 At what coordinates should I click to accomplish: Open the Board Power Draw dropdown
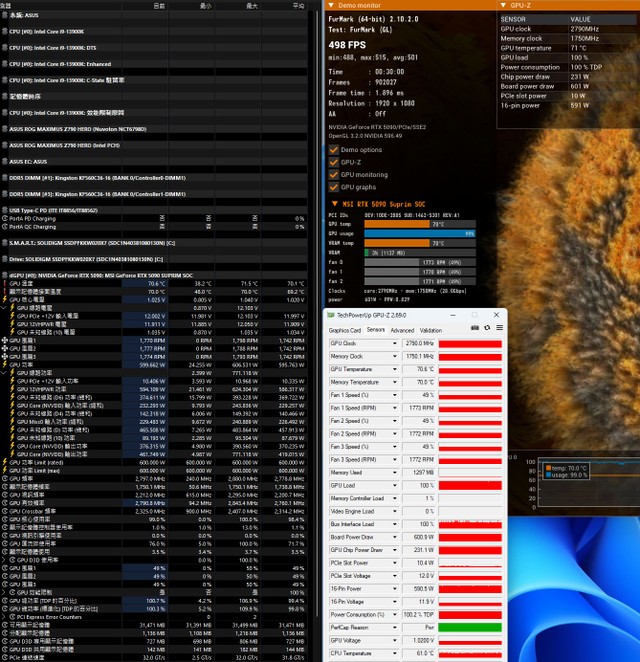click(x=395, y=537)
